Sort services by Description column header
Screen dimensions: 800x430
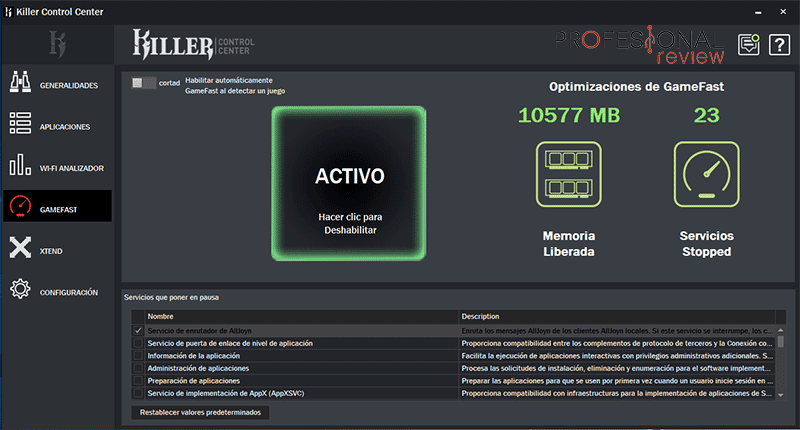tap(617, 316)
